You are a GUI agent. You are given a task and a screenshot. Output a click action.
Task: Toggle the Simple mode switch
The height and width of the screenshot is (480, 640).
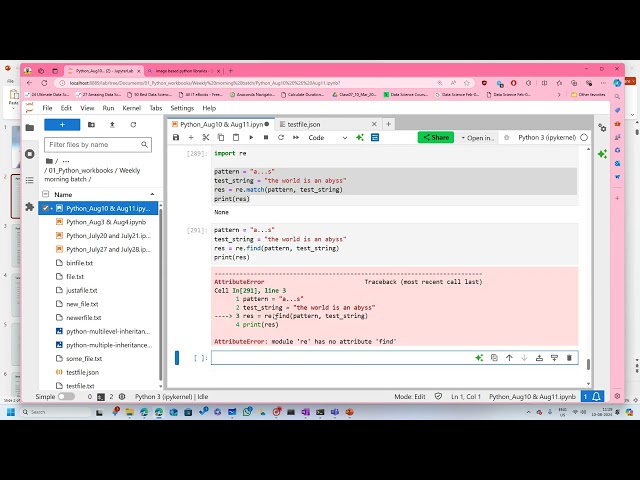point(66,396)
